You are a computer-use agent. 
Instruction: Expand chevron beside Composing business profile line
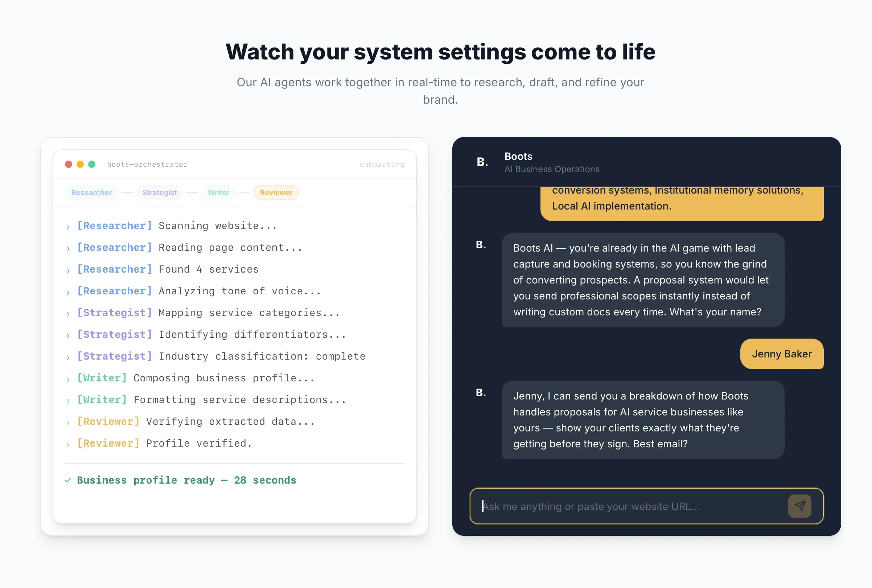coord(68,379)
